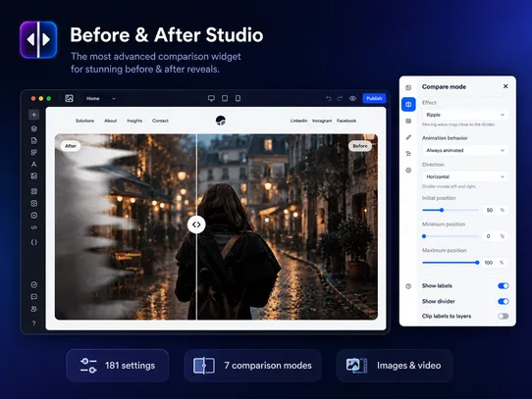This screenshot has width=532, height=399.
Task: Open the Effect dropdown showing Ripple
Action: pos(464,115)
